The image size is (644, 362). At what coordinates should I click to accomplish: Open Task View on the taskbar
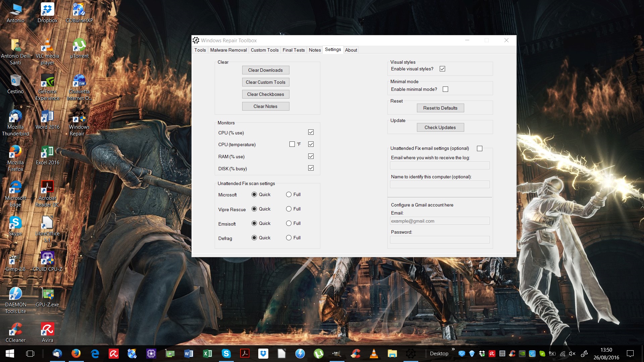(30, 353)
